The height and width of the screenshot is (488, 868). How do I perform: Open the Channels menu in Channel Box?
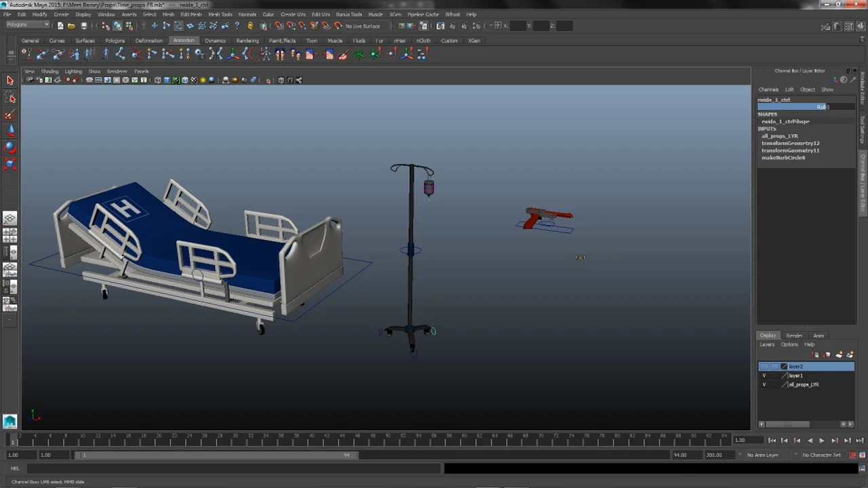[768, 89]
